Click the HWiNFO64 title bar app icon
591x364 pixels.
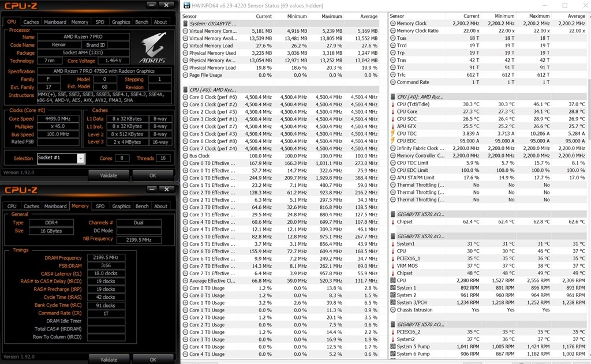tap(186, 5)
